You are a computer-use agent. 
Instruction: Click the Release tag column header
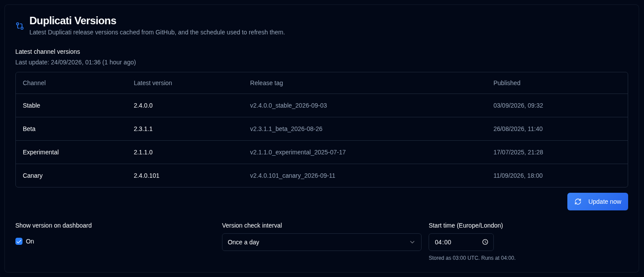tap(266, 83)
